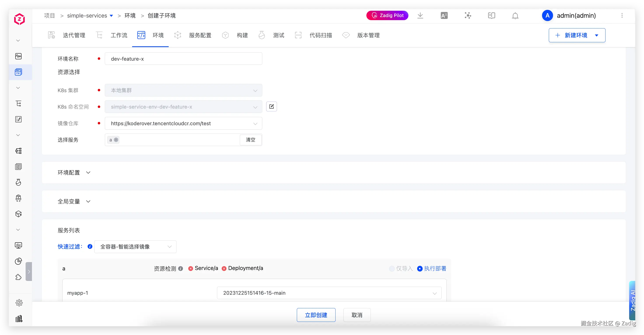Open the 镜像仓库 registry dropdown
Image resolution: width=644 pixels, height=335 pixels.
[x=183, y=123]
